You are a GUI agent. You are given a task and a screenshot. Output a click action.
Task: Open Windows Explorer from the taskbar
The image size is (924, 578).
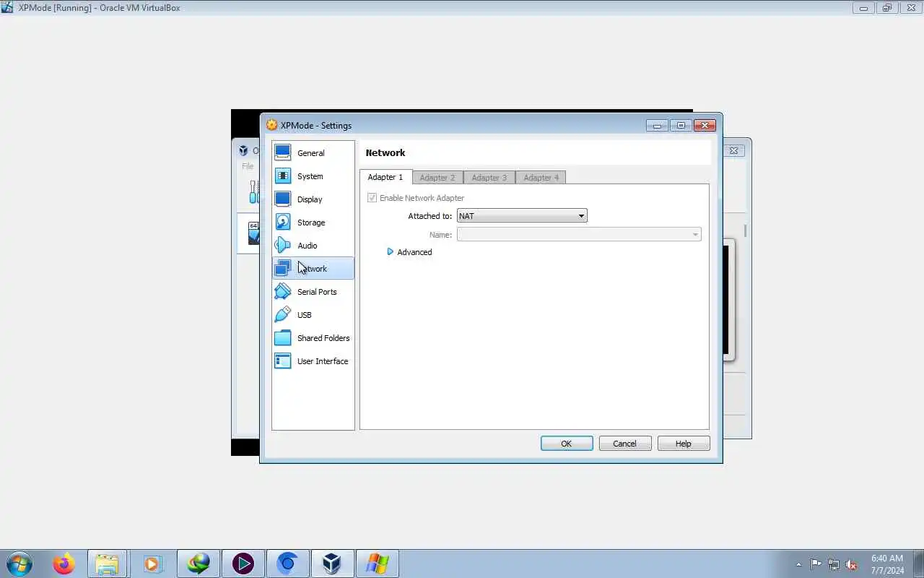[x=108, y=564]
